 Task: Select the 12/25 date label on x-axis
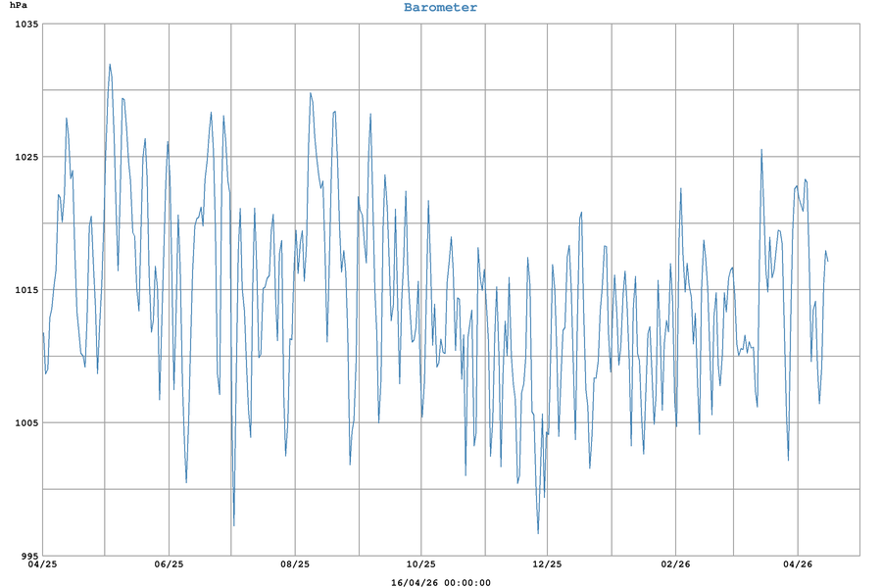(547, 564)
